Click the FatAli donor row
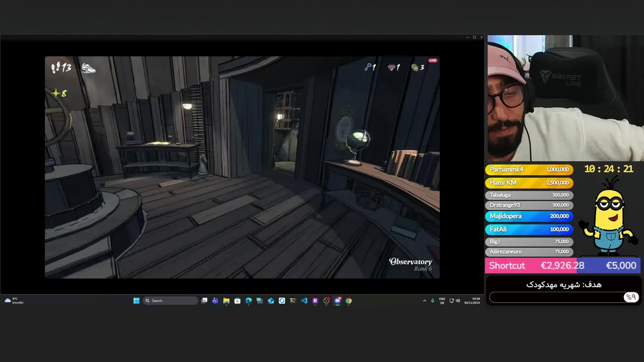 [529, 229]
